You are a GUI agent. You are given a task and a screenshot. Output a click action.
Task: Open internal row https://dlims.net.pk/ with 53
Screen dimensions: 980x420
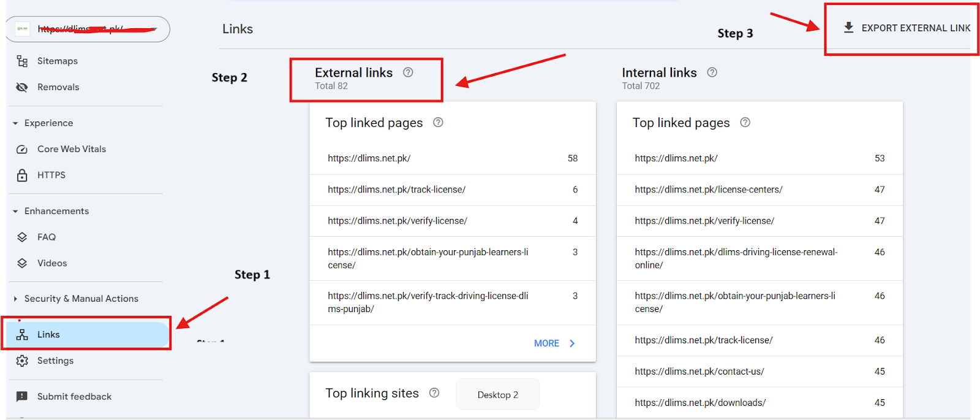[759, 158]
